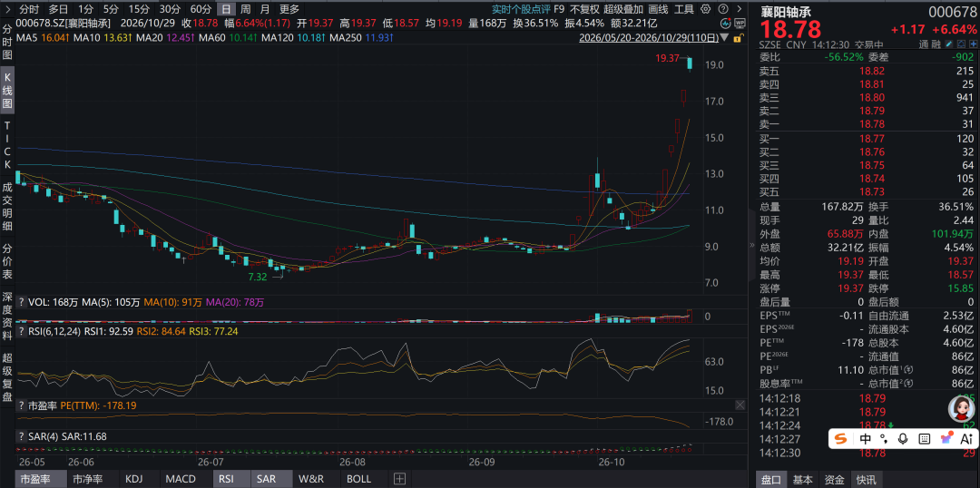The image size is (980, 488).
Task: Add an indicator with the plus box
Action: tap(400, 479)
